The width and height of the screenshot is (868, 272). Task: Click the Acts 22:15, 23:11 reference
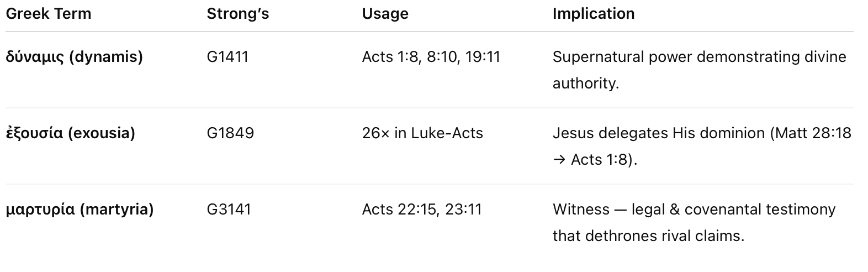coord(421,210)
